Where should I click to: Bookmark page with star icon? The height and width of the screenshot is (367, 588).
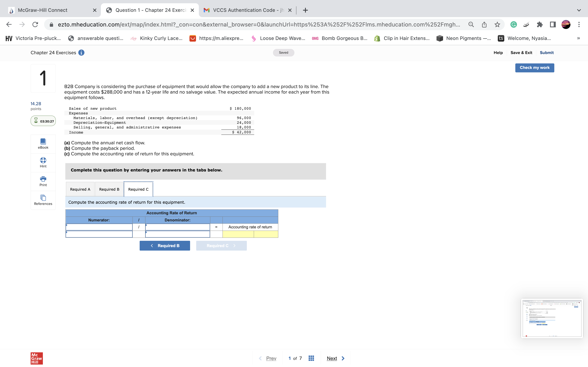(x=497, y=24)
